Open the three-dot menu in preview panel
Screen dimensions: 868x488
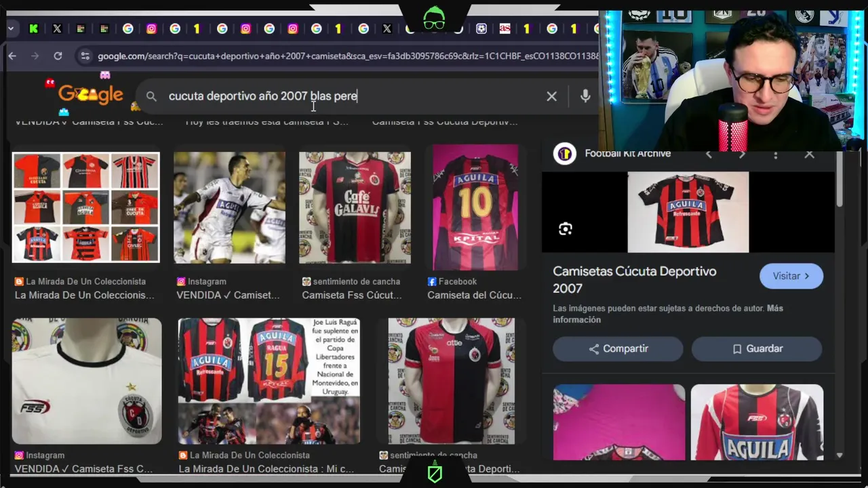[775, 154]
